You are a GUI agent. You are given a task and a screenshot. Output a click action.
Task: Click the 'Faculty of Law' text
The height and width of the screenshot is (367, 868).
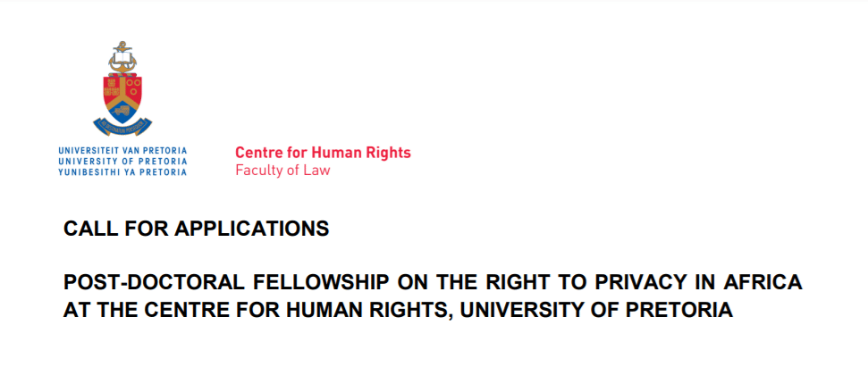(282, 171)
